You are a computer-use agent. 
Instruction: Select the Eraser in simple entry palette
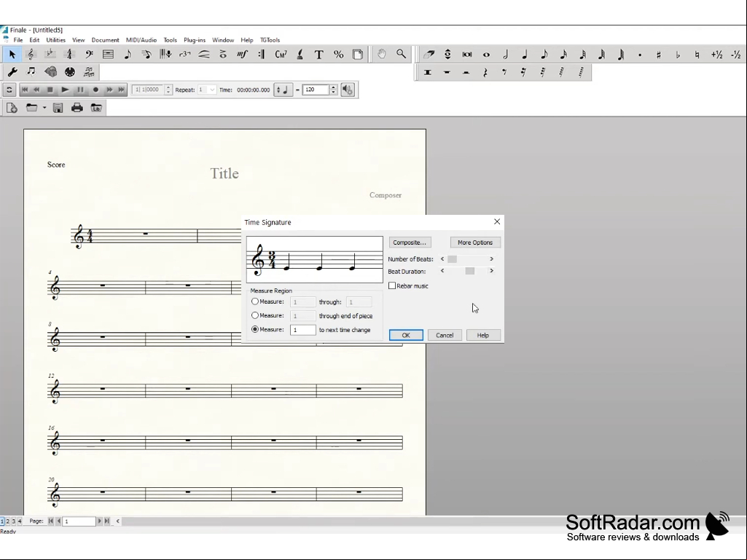[x=429, y=55]
